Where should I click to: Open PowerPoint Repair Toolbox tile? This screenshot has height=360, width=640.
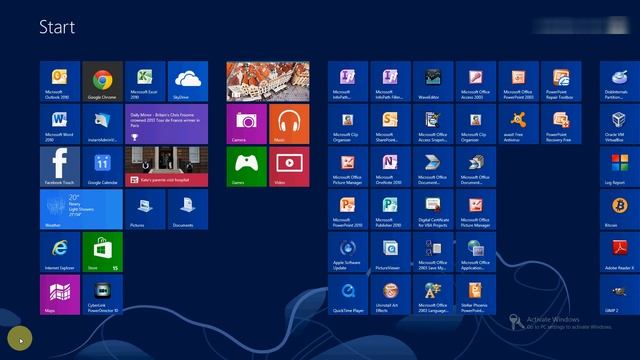tap(561, 81)
